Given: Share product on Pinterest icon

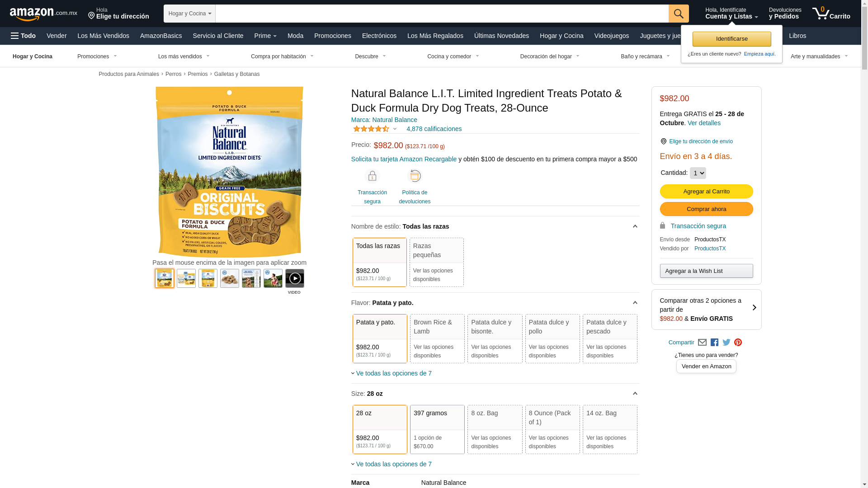Looking at the screenshot, I should (x=738, y=343).
